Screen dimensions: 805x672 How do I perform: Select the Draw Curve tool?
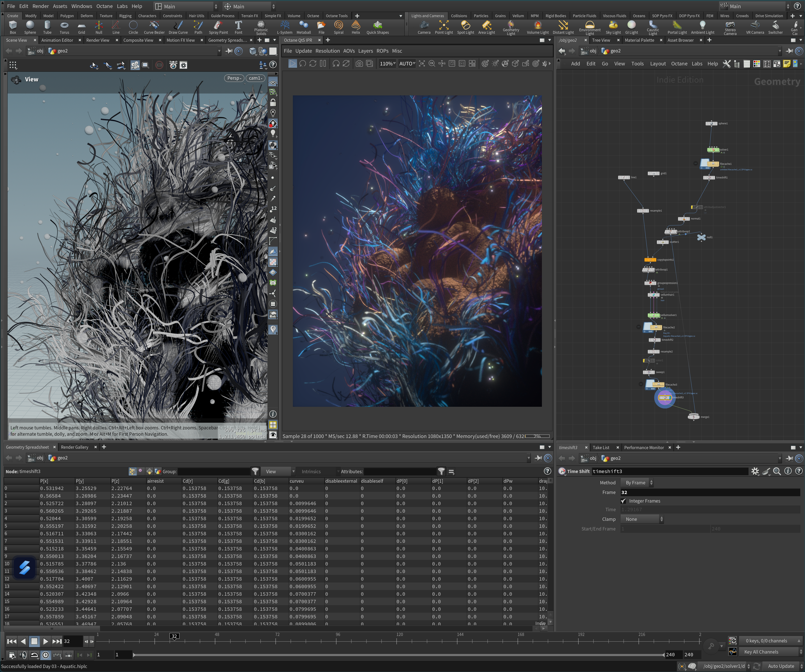click(x=178, y=27)
